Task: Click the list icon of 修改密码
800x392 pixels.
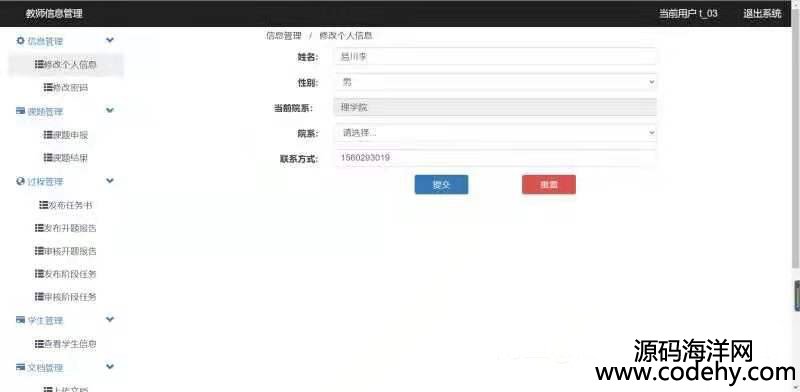Action: tap(48, 87)
